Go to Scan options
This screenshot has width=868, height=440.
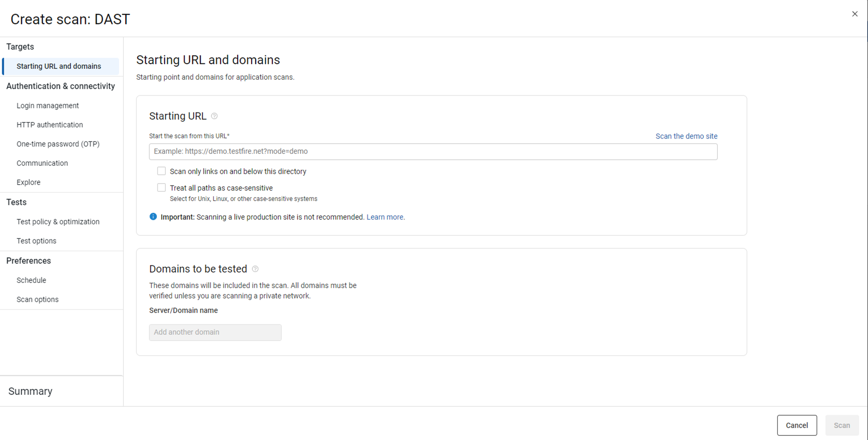(x=37, y=300)
